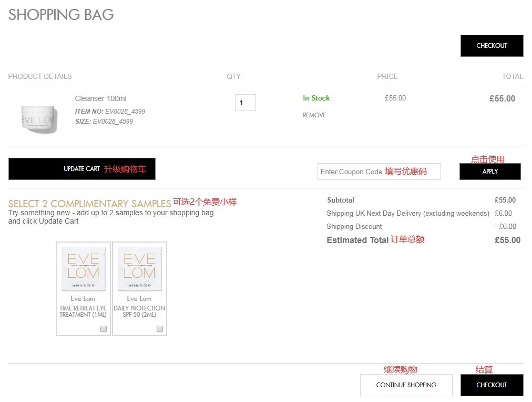
Task: Click the 'Shipping Discount' row label
Action: coord(354,226)
